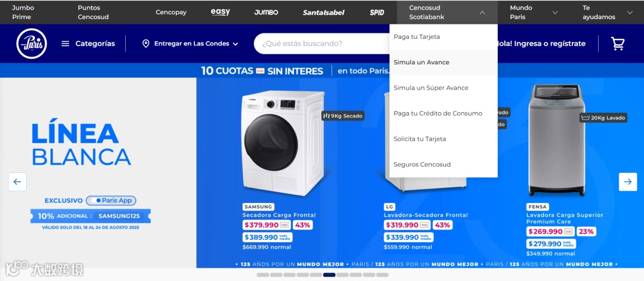
Task: Click the delivery location pin icon
Action: (146, 44)
